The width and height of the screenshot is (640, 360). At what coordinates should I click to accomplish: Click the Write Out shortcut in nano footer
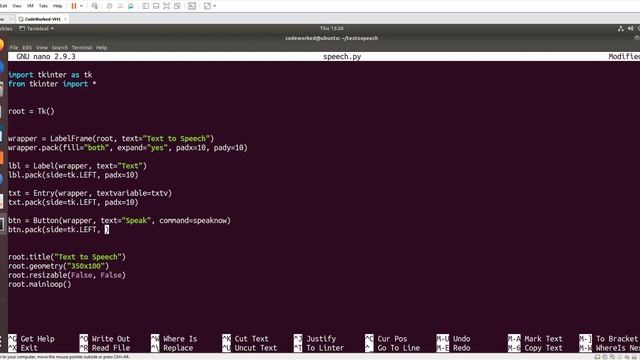(105, 339)
